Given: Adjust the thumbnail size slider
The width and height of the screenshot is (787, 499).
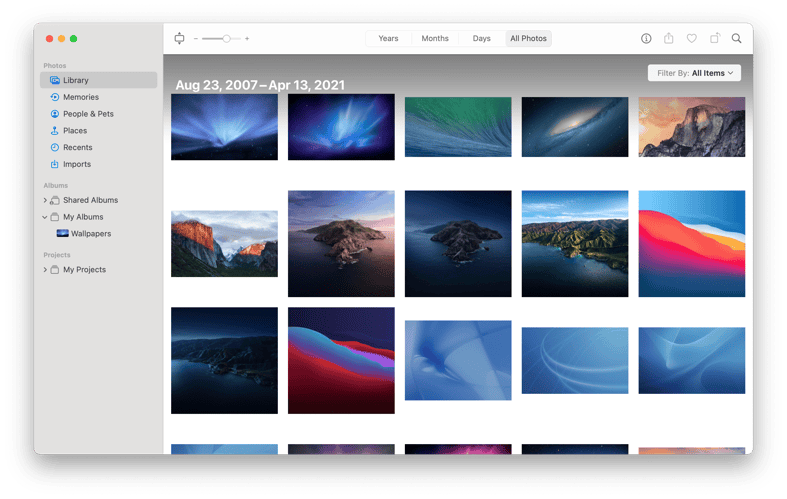Looking at the screenshot, I should click(x=221, y=39).
